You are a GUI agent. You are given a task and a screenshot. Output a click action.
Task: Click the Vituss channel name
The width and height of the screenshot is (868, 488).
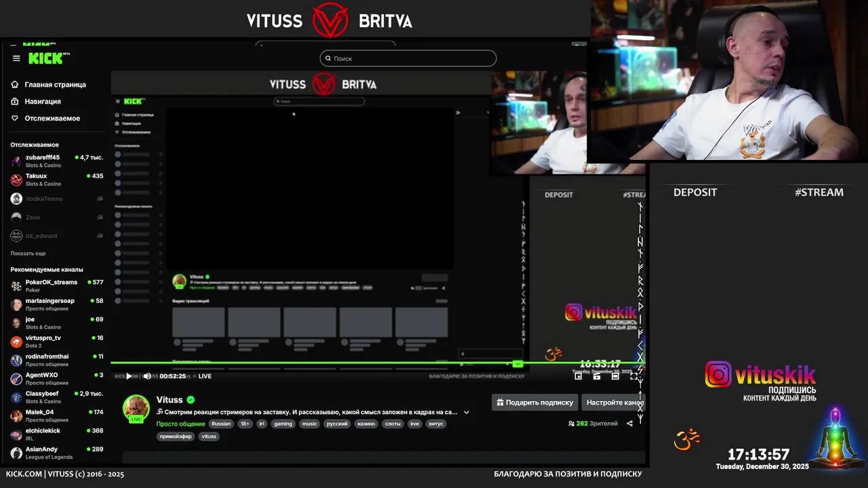[170, 400]
